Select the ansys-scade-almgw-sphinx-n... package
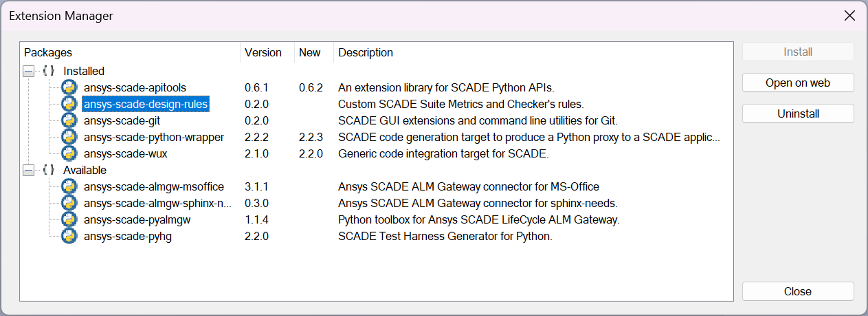The height and width of the screenshot is (316, 868). (157, 203)
